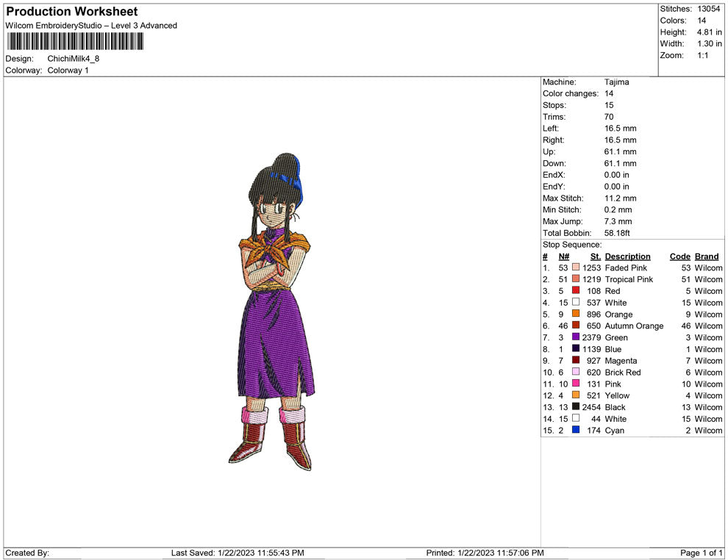The image size is (728, 560).
Task: Click the Width value 1.30 in
Action: point(710,43)
